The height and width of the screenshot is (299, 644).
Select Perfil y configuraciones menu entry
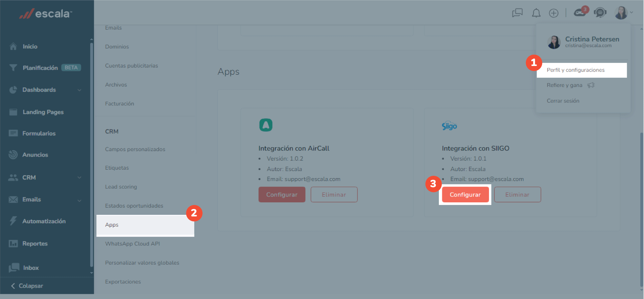point(582,70)
